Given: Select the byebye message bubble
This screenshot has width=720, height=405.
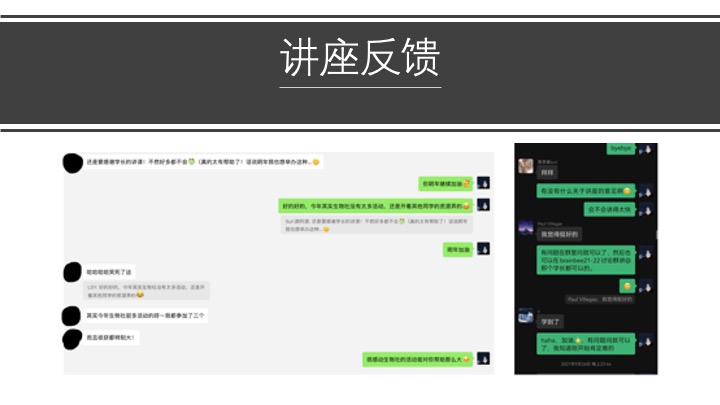Looking at the screenshot, I should pos(621,148).
